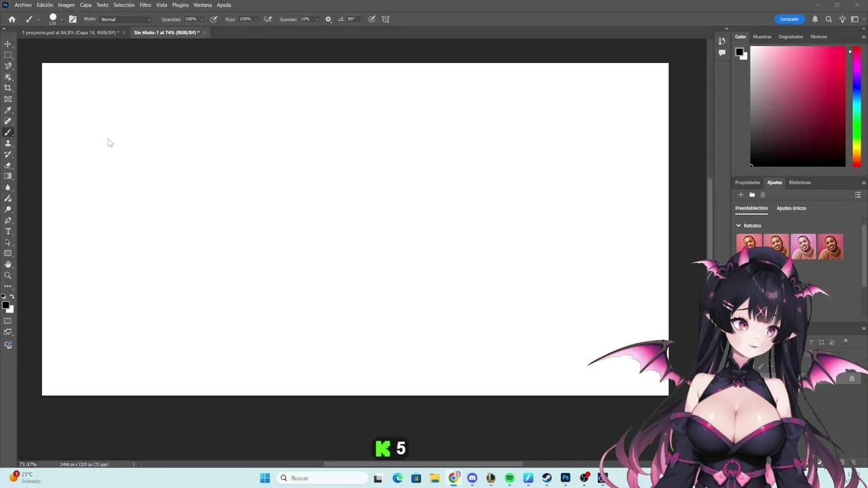Open the search magnifier in top bar
The image size is (868, 488).
828,19
